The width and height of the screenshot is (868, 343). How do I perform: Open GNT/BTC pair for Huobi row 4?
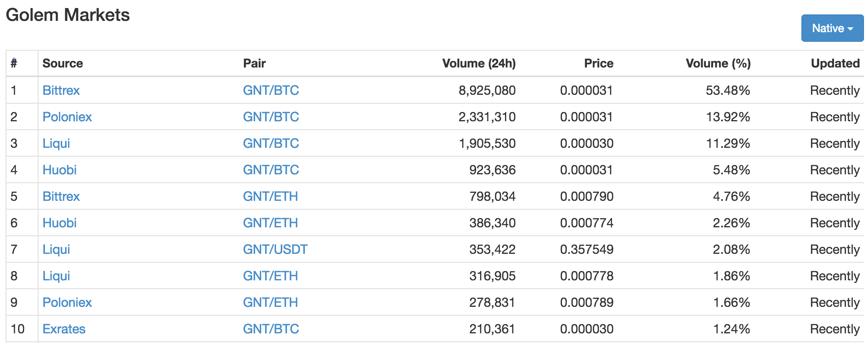271,169
